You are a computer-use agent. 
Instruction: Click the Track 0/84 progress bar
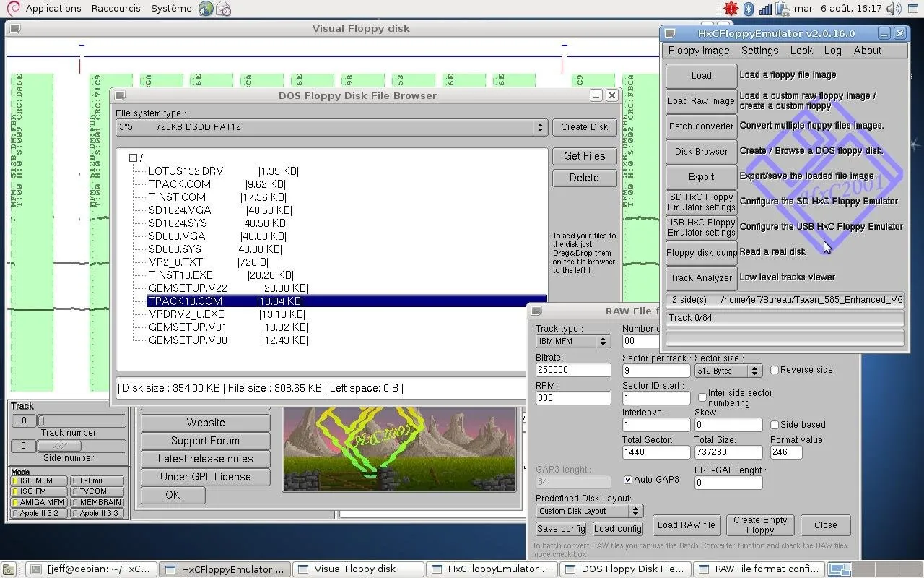pyautogui.click(x=784, y=318)
